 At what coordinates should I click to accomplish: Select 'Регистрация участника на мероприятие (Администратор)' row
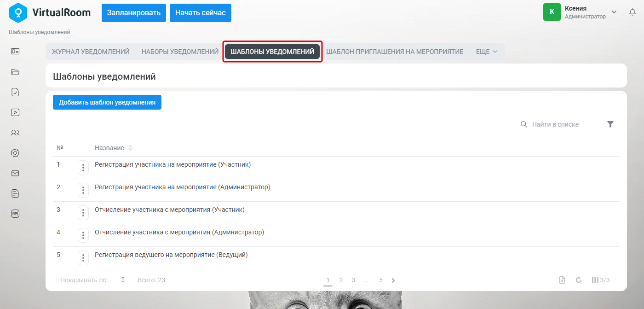click(x=336, y=190)
